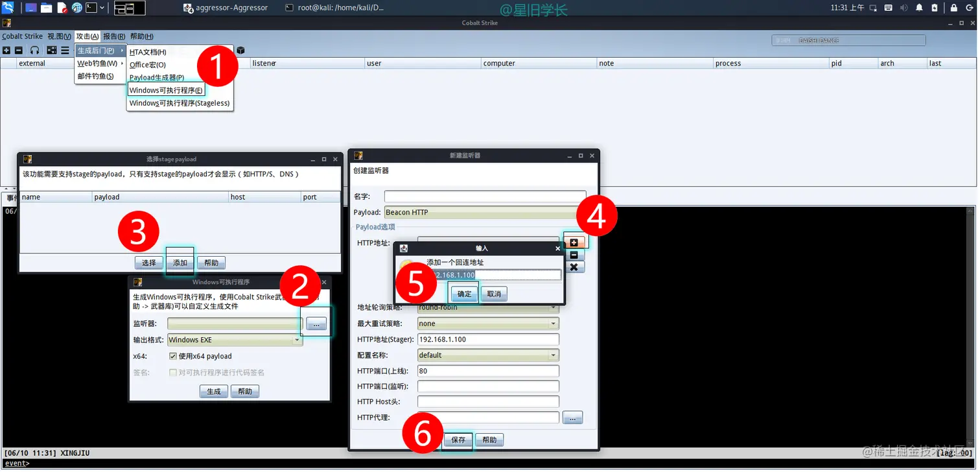Screen dimensions: 980x472
Task: Open the Kali applications menu
Action: pos(8,8)
